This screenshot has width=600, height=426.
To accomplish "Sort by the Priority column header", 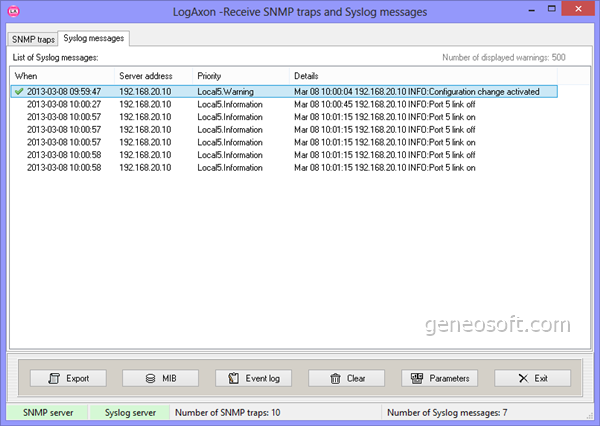I will point(241,76).
